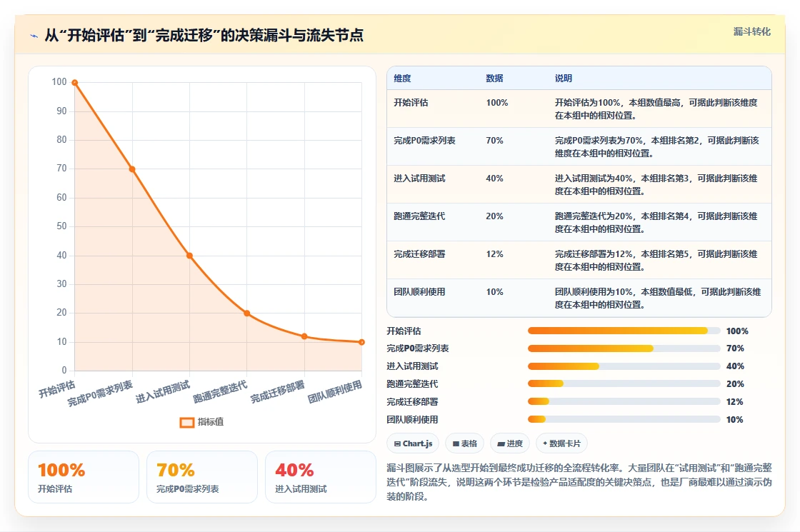Viewport: 800px width, 532px height.
Task: Click the 开始评估 progress bar at 100%
Action: 624,331
